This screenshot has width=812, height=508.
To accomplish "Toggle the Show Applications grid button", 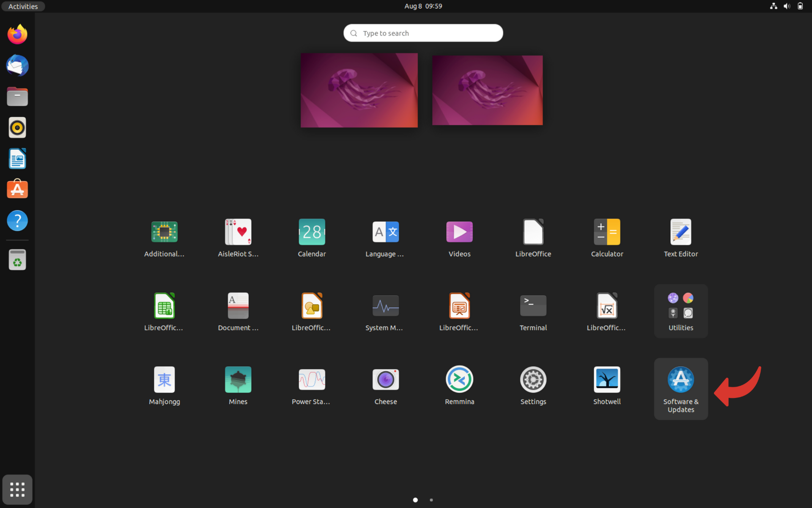I will coord(17,489).
